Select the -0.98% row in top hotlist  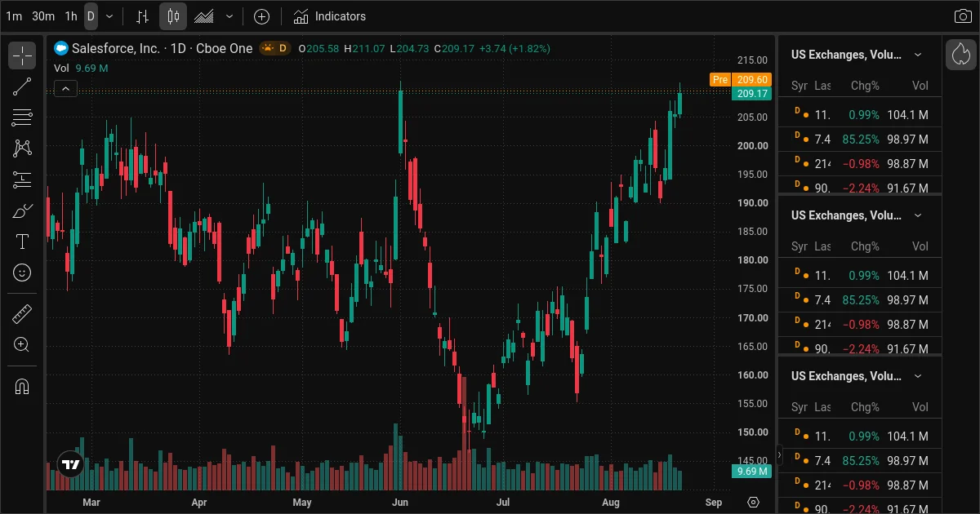coord(860,164)
